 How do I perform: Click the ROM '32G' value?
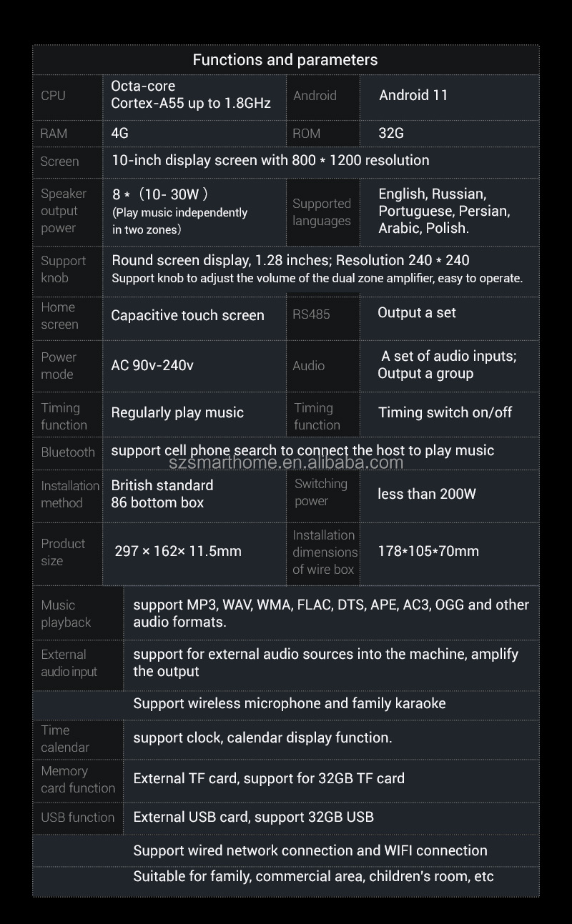pos(391,134)
